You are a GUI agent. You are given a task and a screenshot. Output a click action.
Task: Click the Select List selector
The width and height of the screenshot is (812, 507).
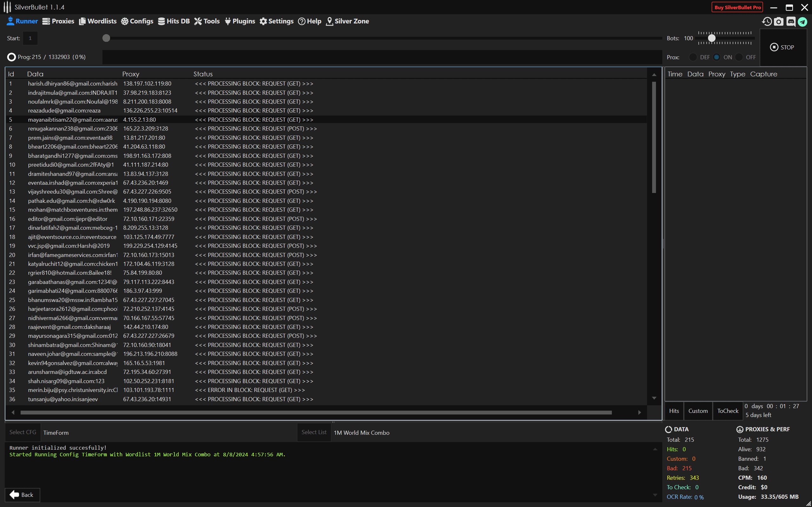314,432
